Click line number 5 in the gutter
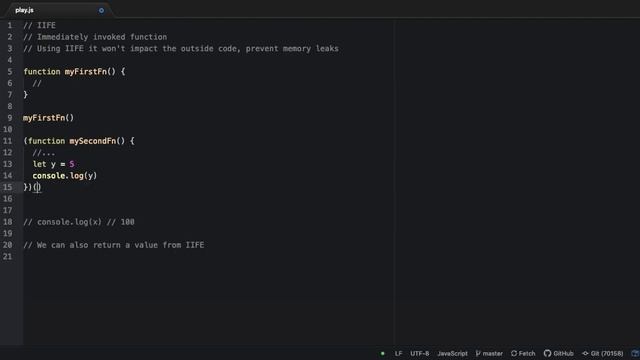Screen dimensions: 640x360 click(10, 72)
